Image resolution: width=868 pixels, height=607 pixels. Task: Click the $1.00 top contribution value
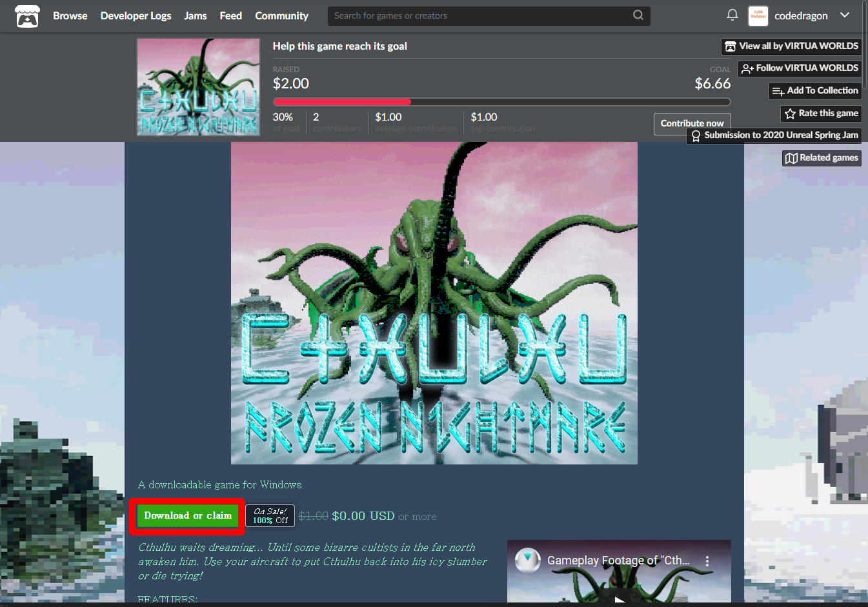point(484,117)
